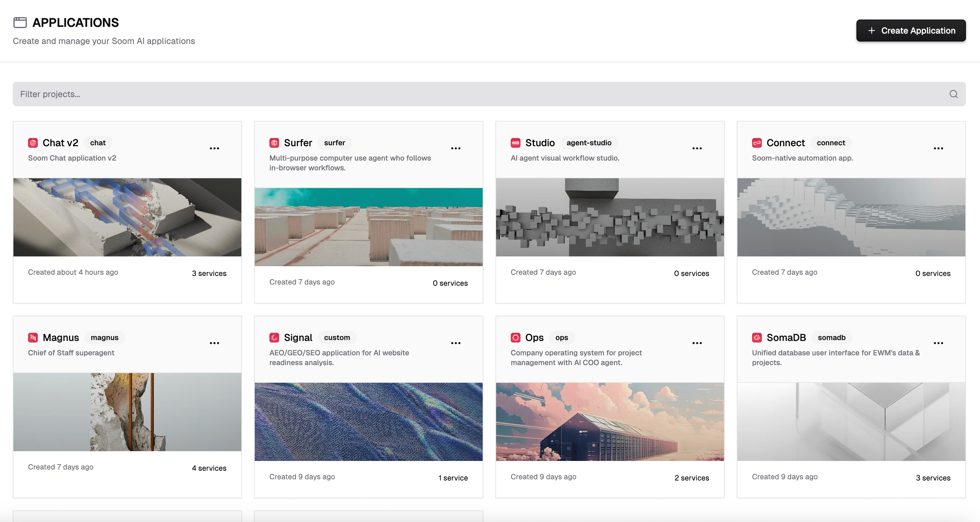Open the Surfer card's more options menu
The height and width of the screenshot is (522, 980).
[456, 148]
